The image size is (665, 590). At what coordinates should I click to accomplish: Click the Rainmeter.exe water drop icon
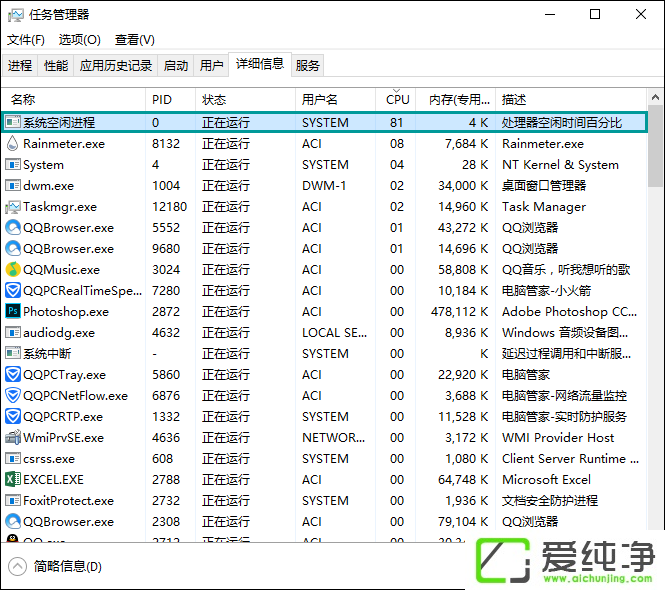point(13,143)
